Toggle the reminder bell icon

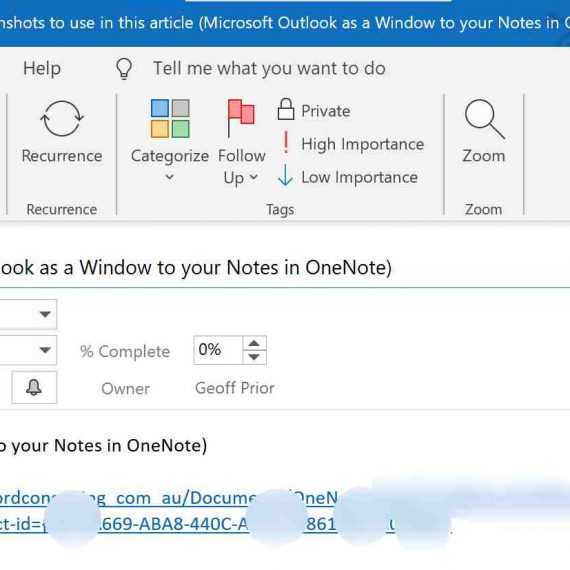(34, 388)
